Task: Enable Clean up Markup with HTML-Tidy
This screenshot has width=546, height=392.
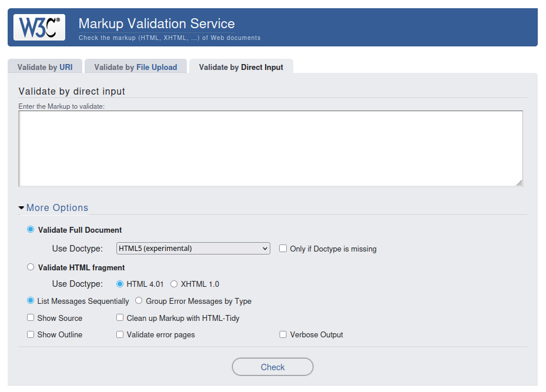Action: pyautogui.click(x=120, y=317)
